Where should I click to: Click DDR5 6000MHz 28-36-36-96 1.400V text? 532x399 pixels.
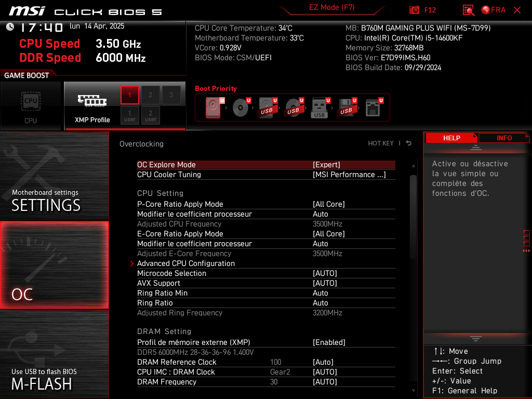(x=195, y=352)
